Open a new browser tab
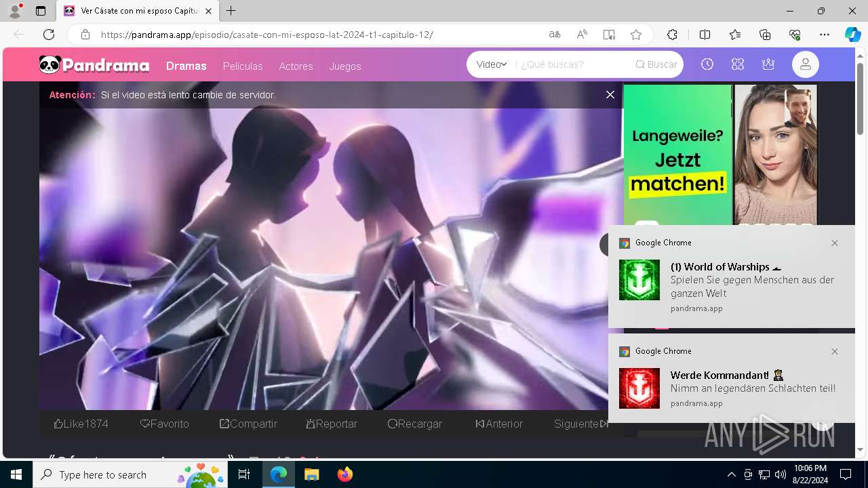868x488 pixels. point(231,11)
